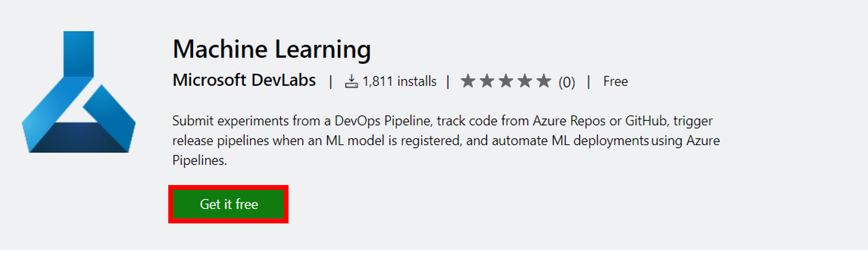868x253 pixels.
Task: Click the 1,811 installs count
Action: click(399, 82)
